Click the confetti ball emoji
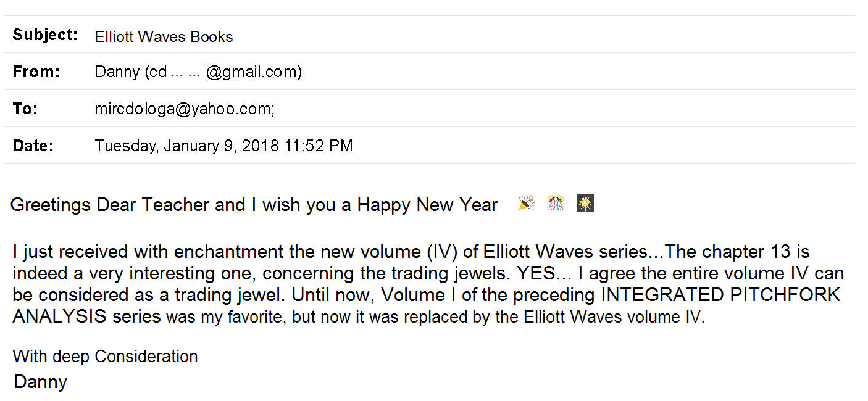The image size is (868, 401). click(x=556, y=203)
